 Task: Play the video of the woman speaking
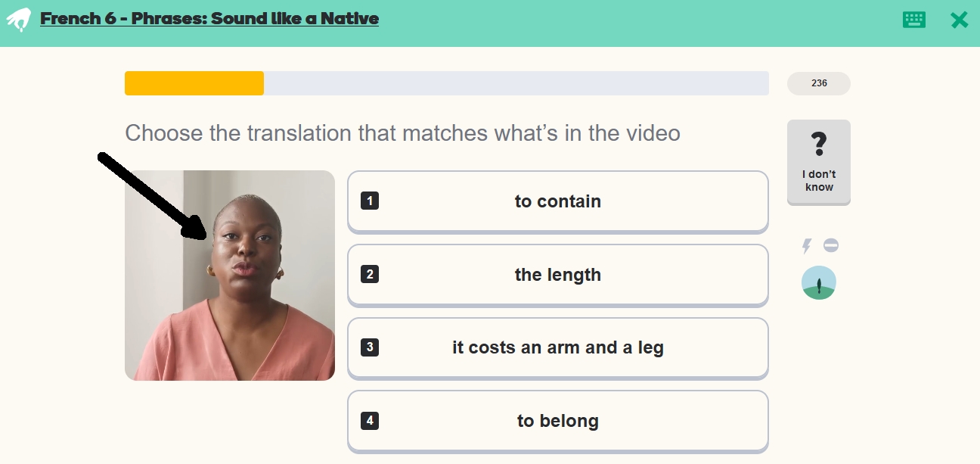[x=230, y=276]
